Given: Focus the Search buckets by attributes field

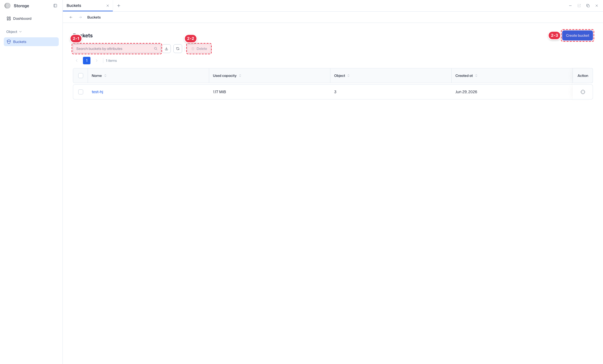Looking at the screenshot, I should tap(117, 49).
